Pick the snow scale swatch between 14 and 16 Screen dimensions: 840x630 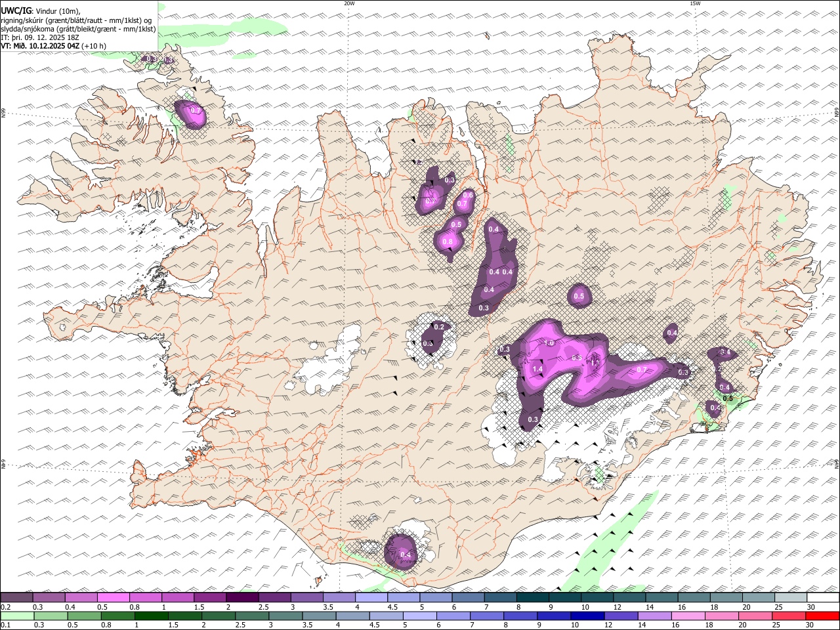(662, 597)
